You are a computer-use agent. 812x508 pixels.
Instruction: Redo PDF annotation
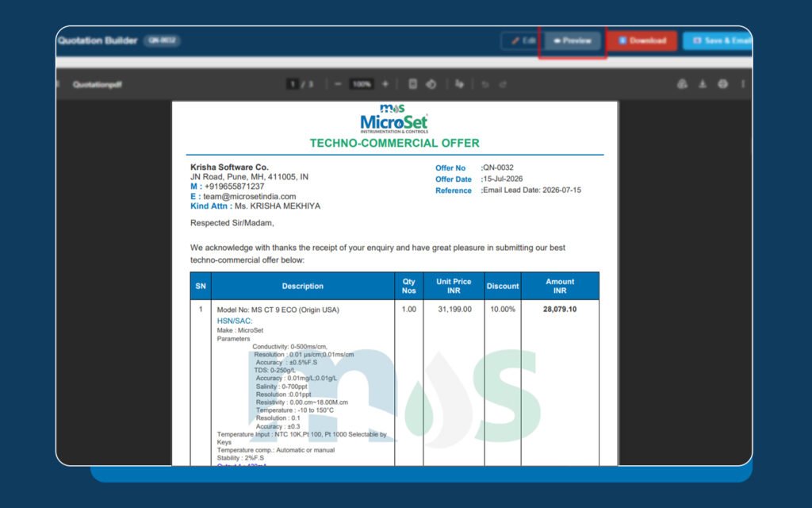coord(502,84)
